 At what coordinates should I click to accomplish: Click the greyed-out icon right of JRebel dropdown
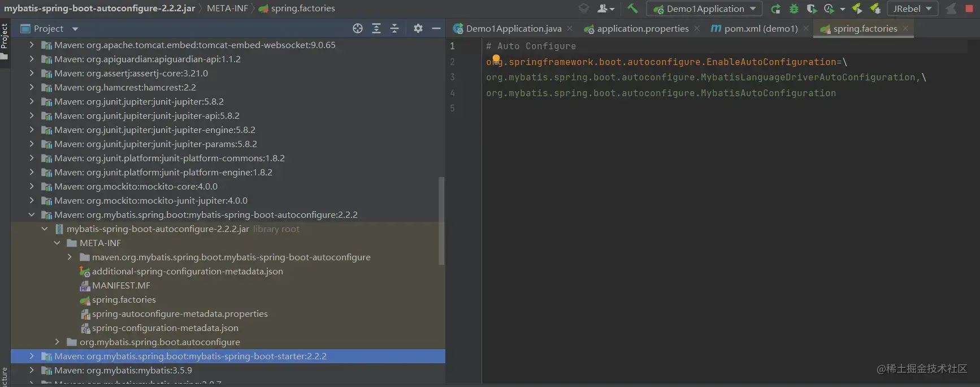tap(951, 8)
